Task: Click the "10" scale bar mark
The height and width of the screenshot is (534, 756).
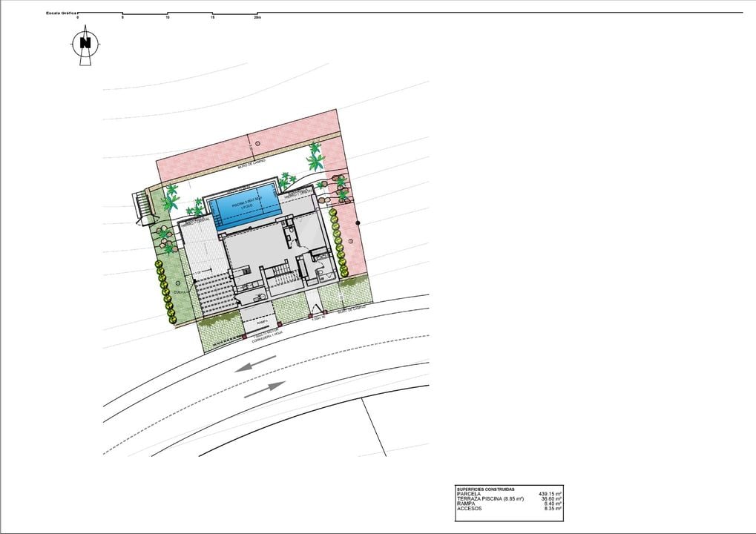Action: (168, 17)
